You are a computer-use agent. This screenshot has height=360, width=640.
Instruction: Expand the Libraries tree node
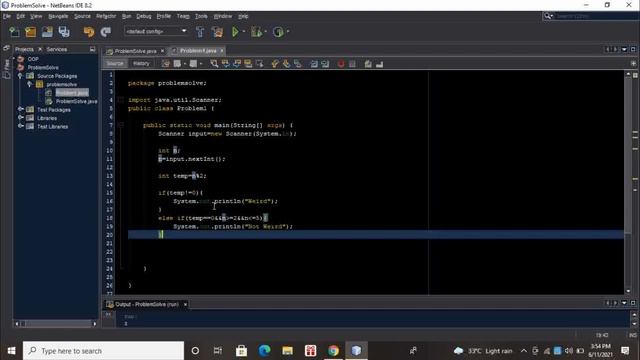tap(20, 118)
